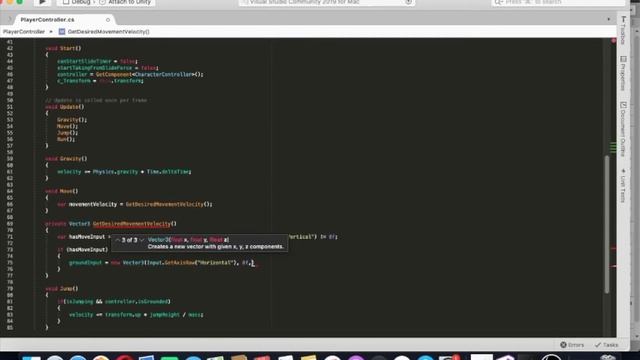Open the document tab overflow arrow
The image size is (640, 360).
tap(608, 19)
